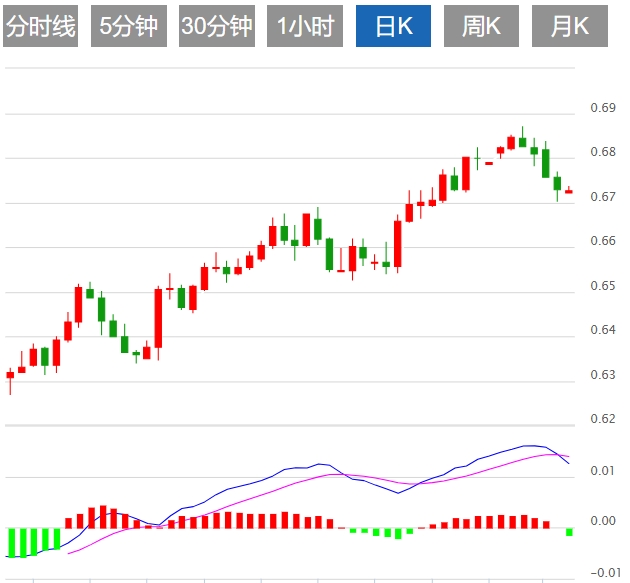
Task: Select the 5分钟 chart tab
Action: tap(128, 27)
